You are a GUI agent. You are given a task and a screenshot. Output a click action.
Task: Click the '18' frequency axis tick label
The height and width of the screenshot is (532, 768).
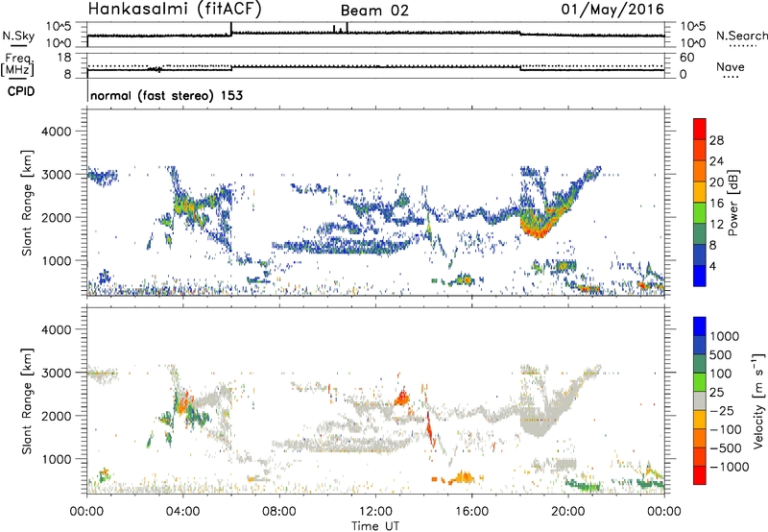[64, 58]
